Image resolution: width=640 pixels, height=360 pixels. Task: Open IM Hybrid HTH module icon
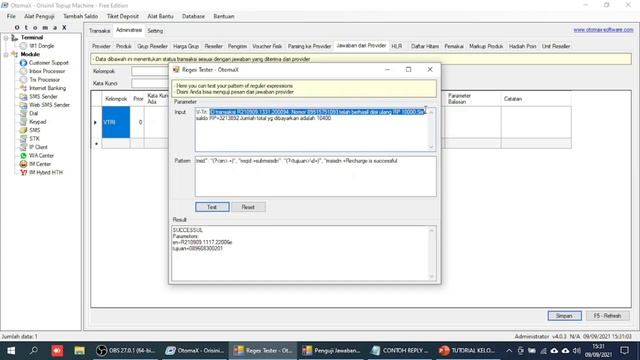point(23,173)
